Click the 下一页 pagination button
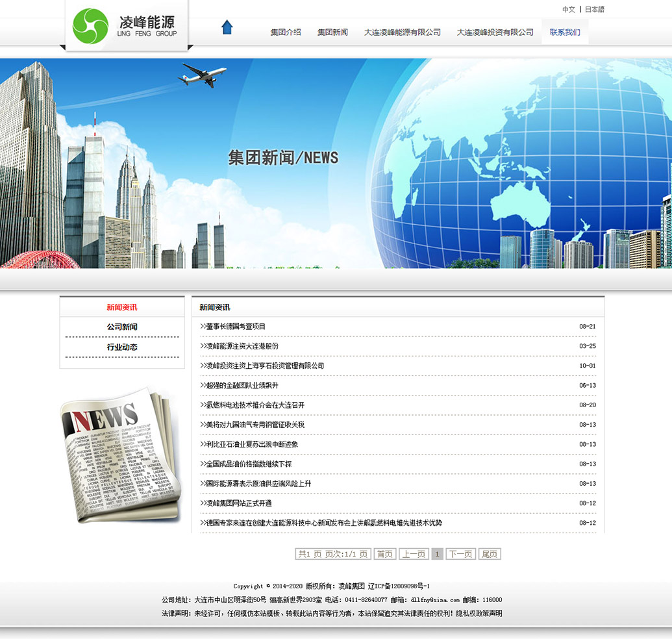This screenshot has height=639, width=672. click(460, 554)
